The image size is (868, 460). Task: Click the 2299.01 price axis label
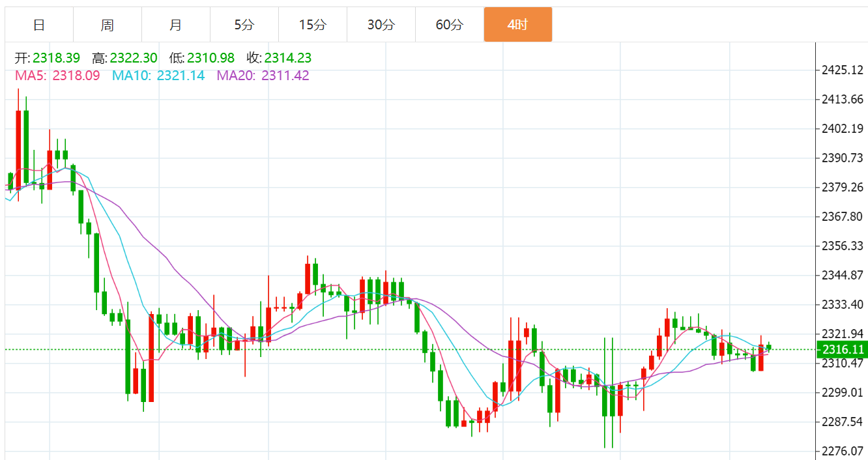coord(843,392)
